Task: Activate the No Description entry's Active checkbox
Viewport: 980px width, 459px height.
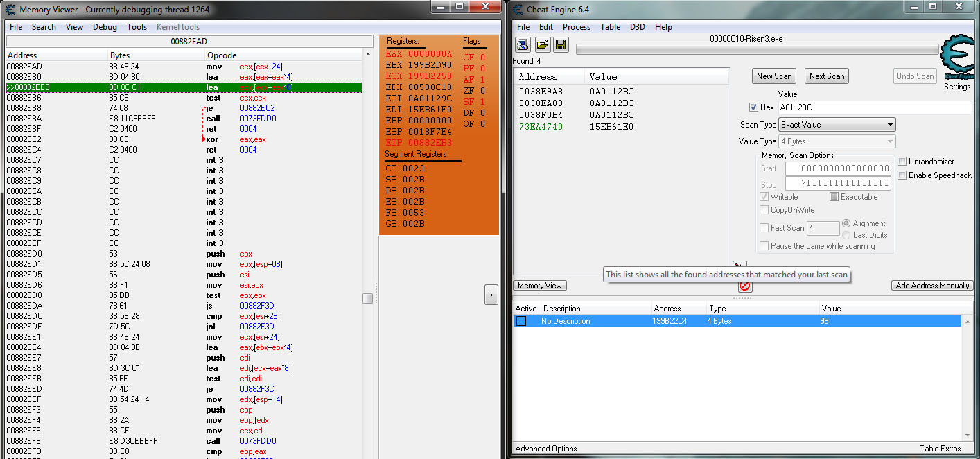Action: click(521, 321)
